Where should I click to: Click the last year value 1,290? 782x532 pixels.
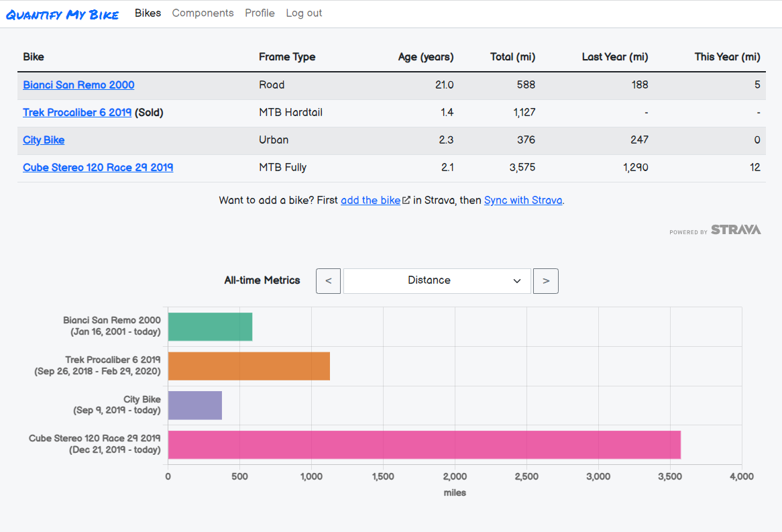tap(635, 167)
